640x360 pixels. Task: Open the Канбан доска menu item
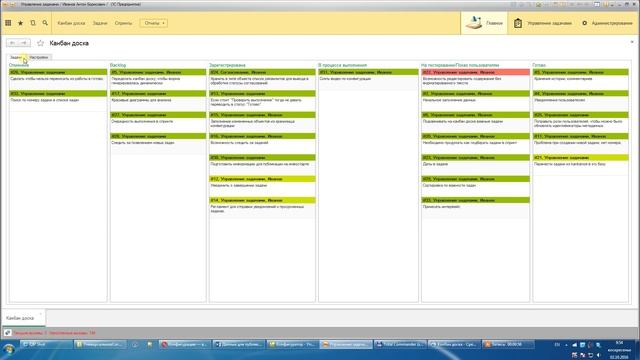point(71,23)
